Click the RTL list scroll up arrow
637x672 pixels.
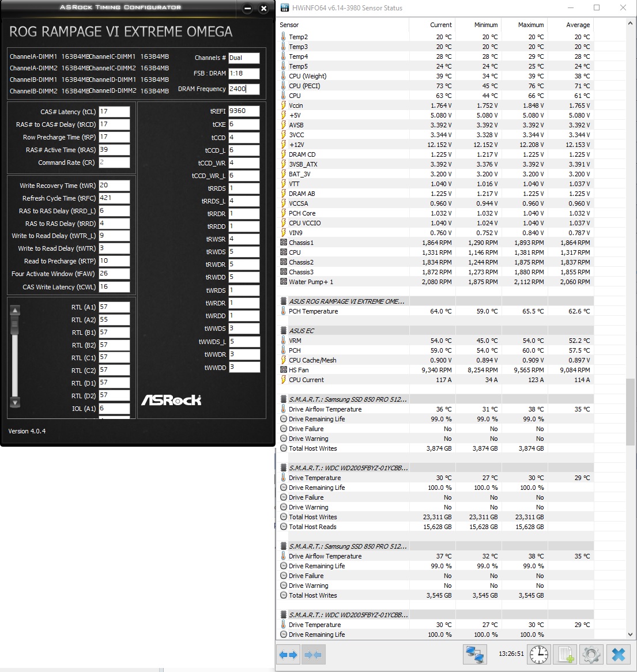coord(15,310)
